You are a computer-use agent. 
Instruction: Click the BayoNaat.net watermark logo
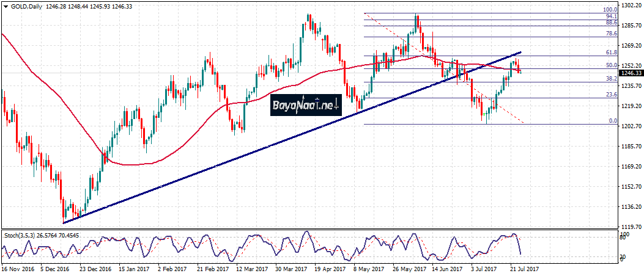pyautogui.click(x=305, y=106)
